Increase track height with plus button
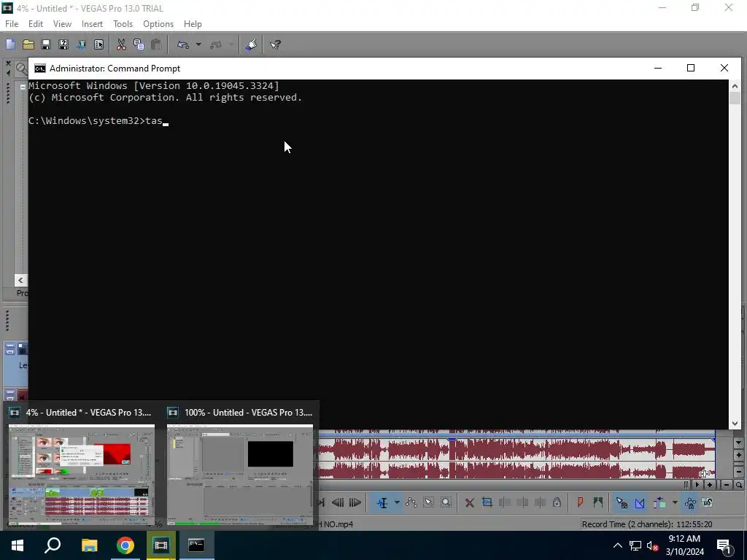Viewport: 747px width, 560px height. coord(739,456)
